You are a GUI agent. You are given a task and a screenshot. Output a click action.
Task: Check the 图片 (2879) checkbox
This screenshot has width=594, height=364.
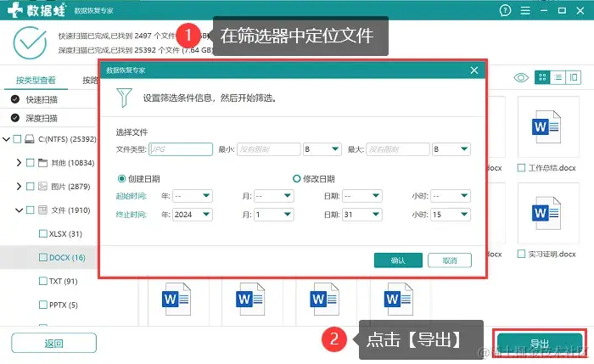[31, 187]
